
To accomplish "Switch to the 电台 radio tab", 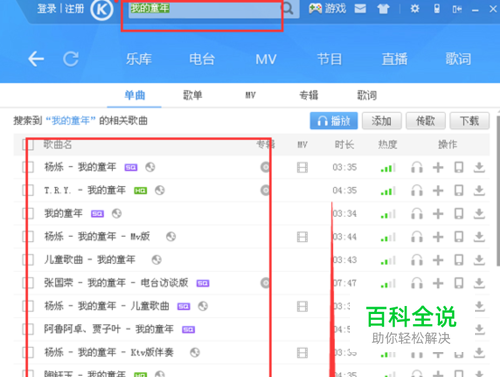I will [x=202, y=59].
